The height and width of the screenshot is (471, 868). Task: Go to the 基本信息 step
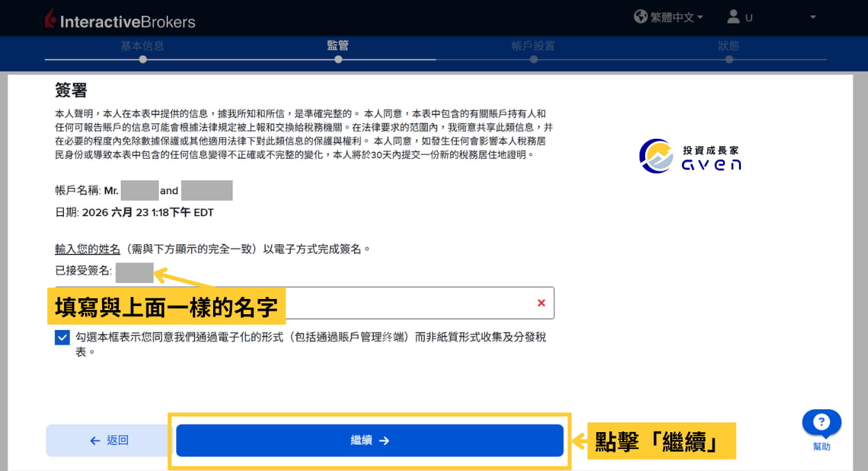[x=142, y=46]
